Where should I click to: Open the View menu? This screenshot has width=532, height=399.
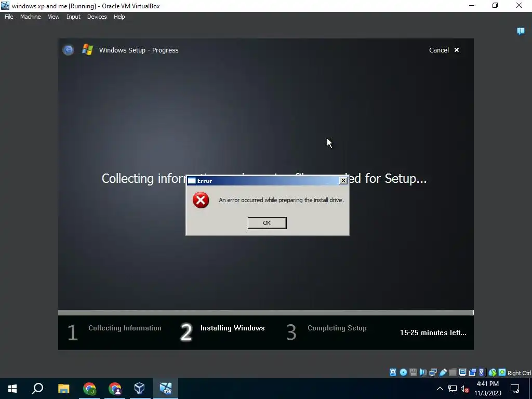pyautogui.click(x=54, y=17)
